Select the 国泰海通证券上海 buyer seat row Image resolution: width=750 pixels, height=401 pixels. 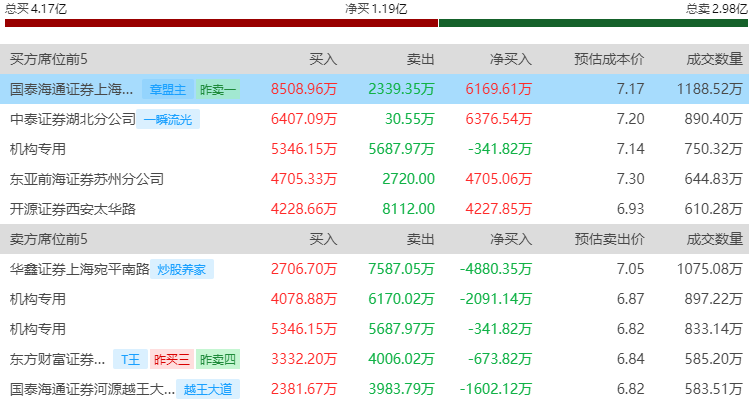tap(375, 89)
